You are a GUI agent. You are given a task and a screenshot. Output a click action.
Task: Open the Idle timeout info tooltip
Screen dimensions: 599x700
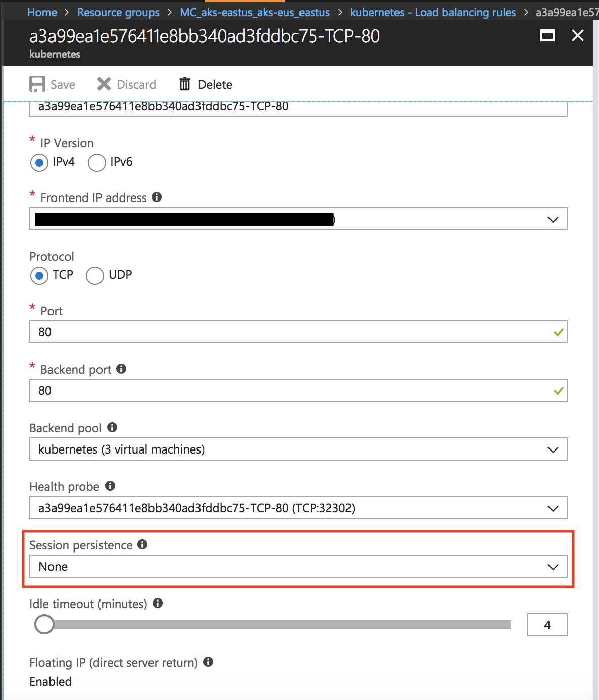coord(157,603)
